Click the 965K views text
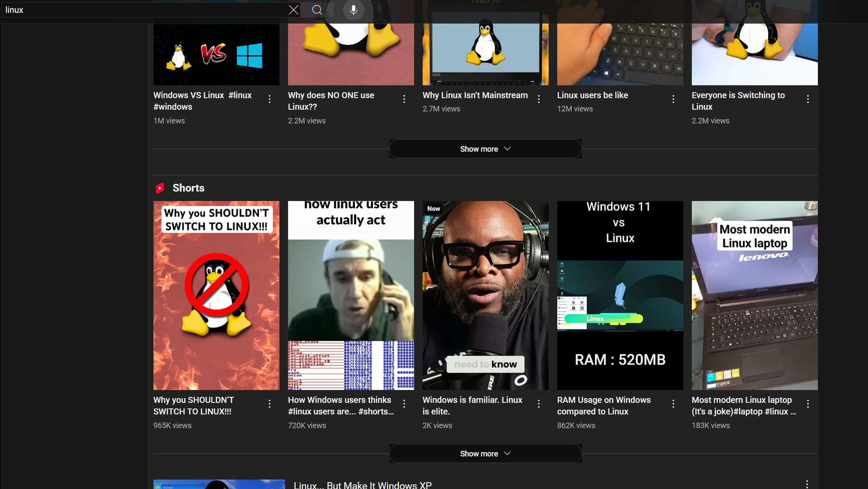This screenshot has width=868, height=489. (x=172, y=425)
